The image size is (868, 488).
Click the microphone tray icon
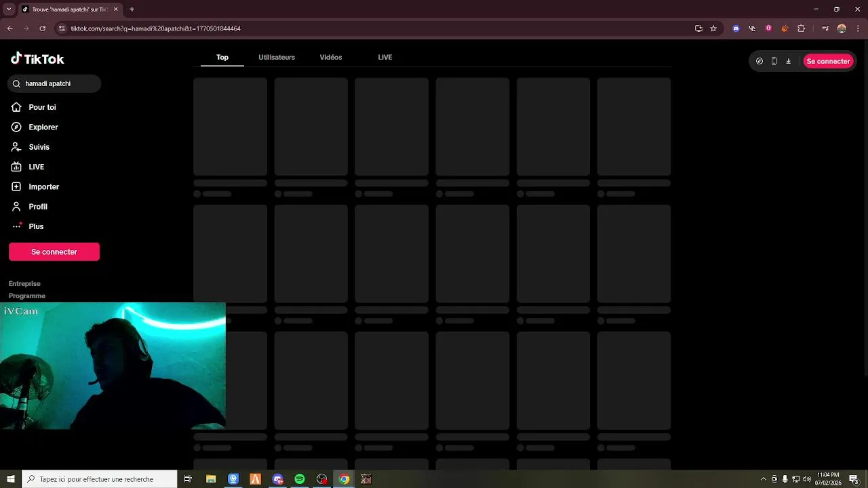785,479
